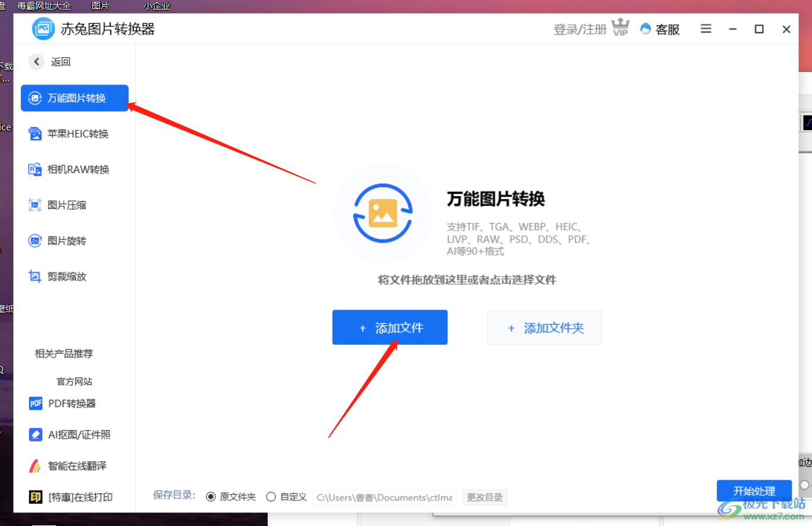This screenshot has width=812, height=526.
Task: Open [特惠]在线打印 product text
Action: 80,497
